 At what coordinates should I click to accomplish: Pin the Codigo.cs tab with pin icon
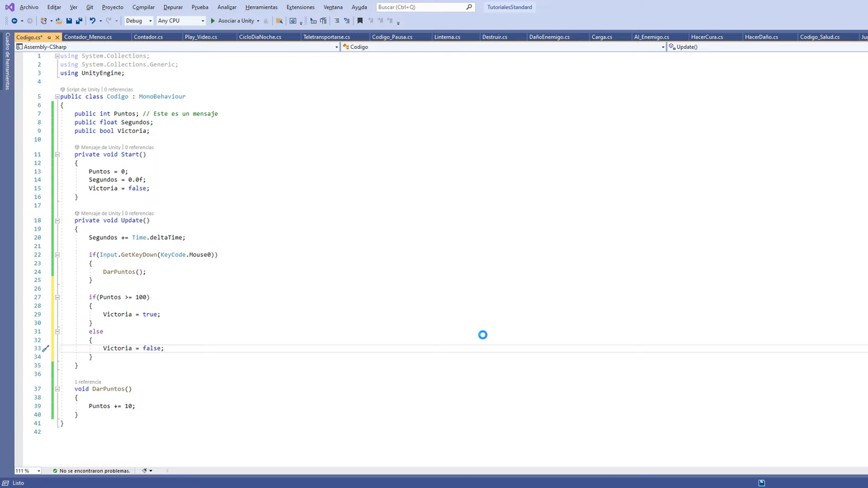[49, 37]
